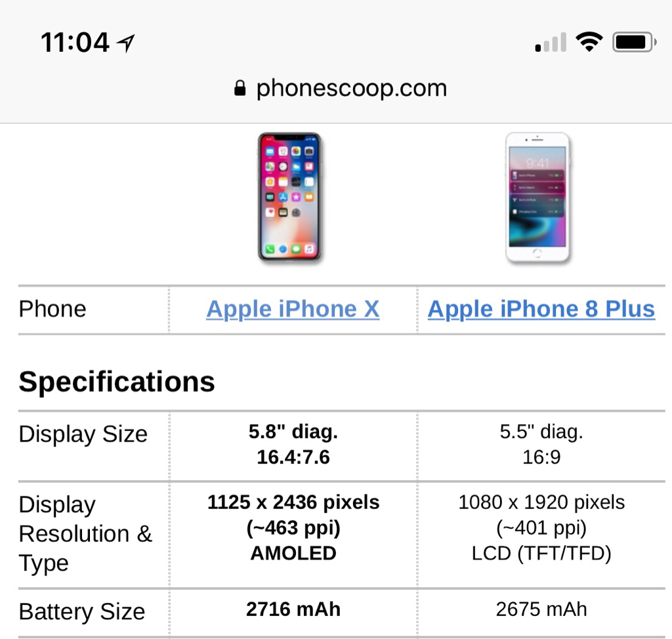Select the 2716 mAh battery value
672x639 pixels.
coord(293,609)
